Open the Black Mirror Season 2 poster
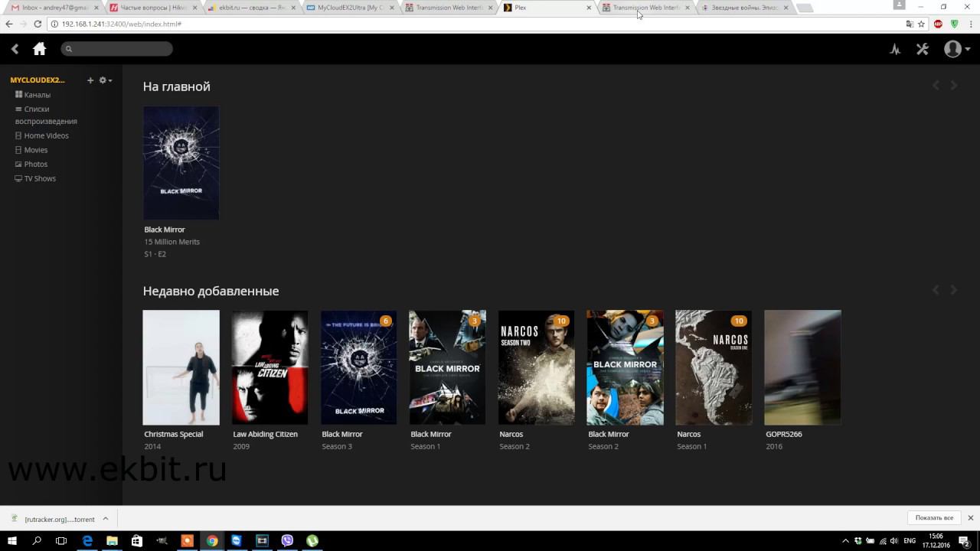 [626, 367]
